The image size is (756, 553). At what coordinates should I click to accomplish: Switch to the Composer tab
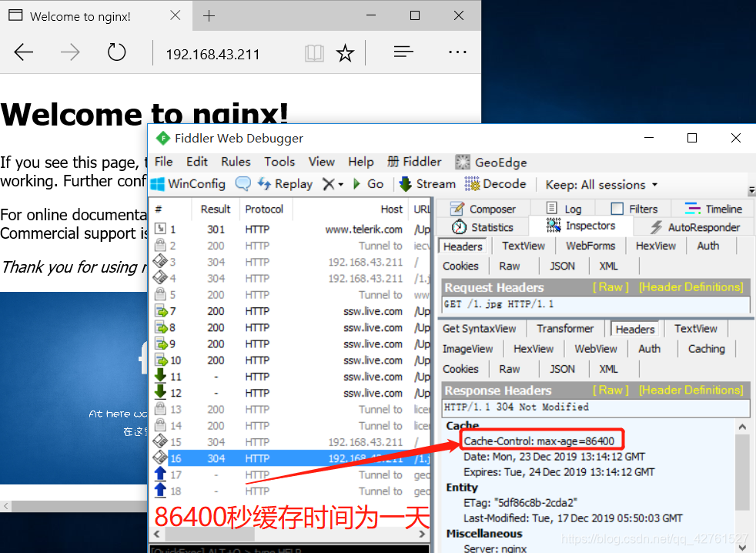483,209
